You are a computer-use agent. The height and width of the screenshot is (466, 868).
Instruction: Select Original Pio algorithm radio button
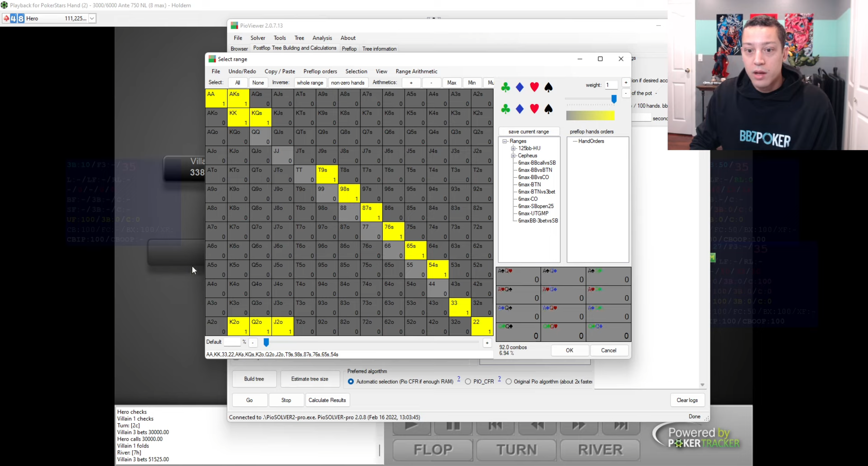pyautogui.click(x=508, y=382)
